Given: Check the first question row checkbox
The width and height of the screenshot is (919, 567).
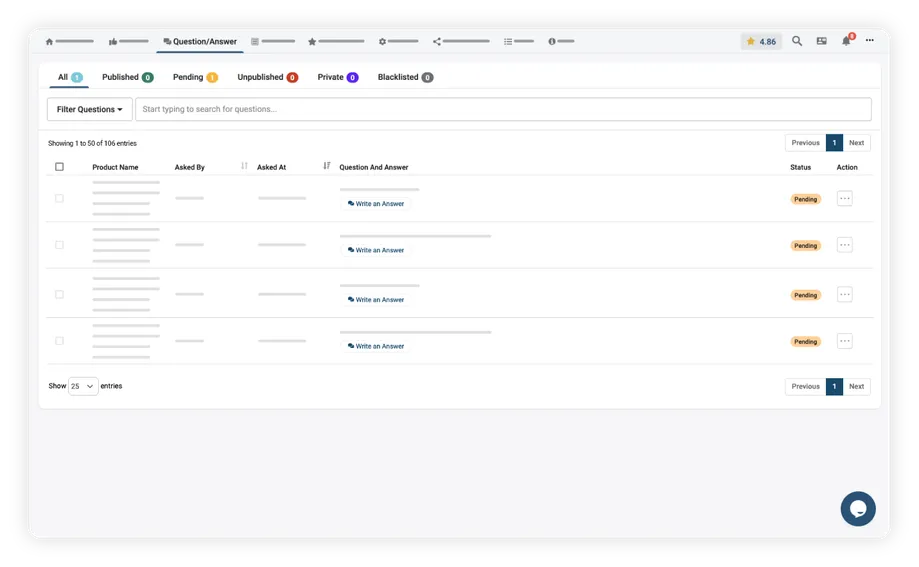Looking at the screenshot, I should 59,198.
